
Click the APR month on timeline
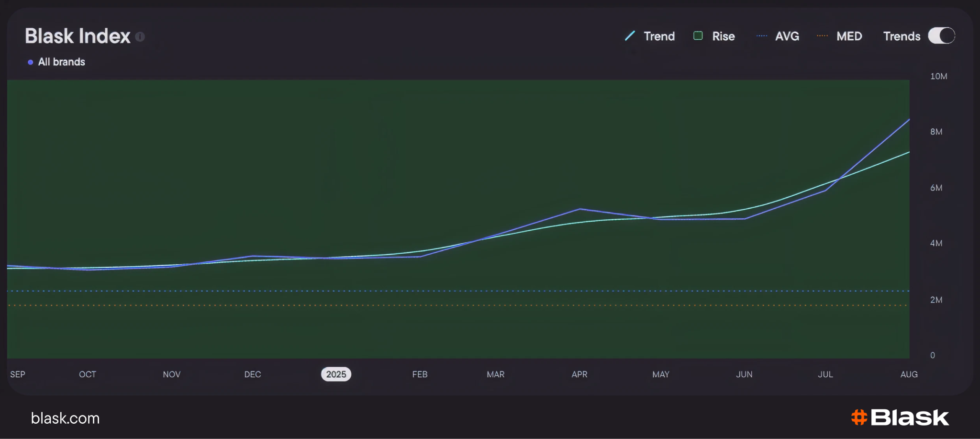(x=579, y=374)
